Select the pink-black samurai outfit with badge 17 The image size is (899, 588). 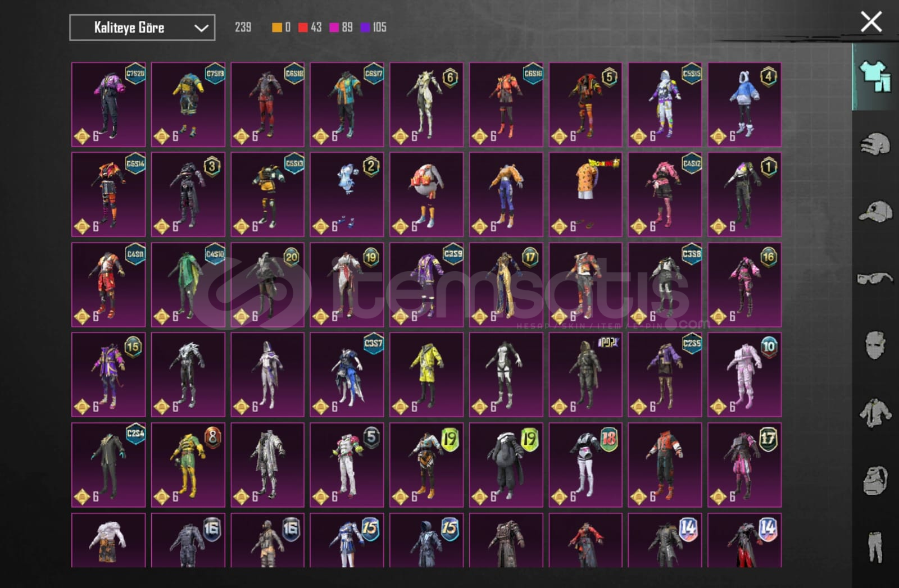744,465
